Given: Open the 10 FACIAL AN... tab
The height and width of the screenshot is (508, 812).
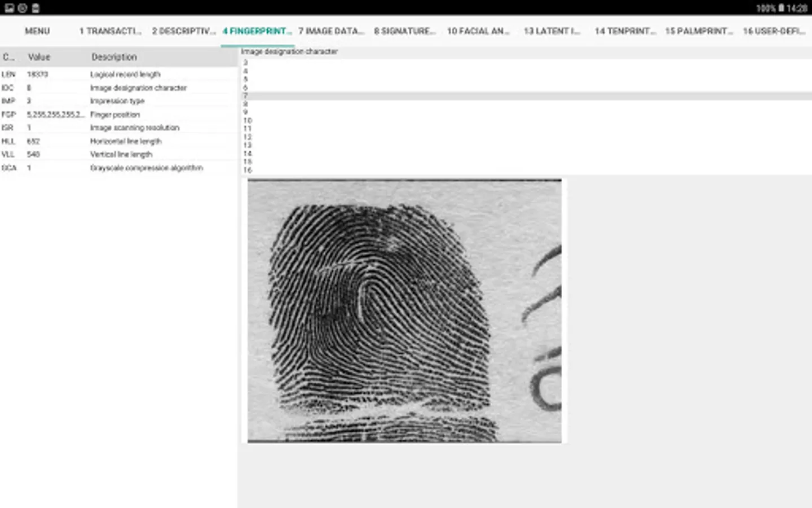Looking at the screenshot, I should click(478, 31).
